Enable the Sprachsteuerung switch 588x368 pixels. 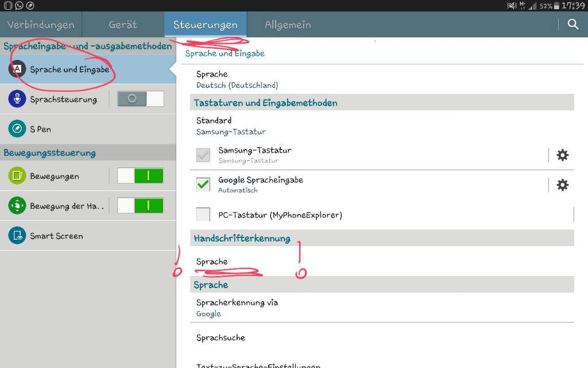(x=141, y=99)
